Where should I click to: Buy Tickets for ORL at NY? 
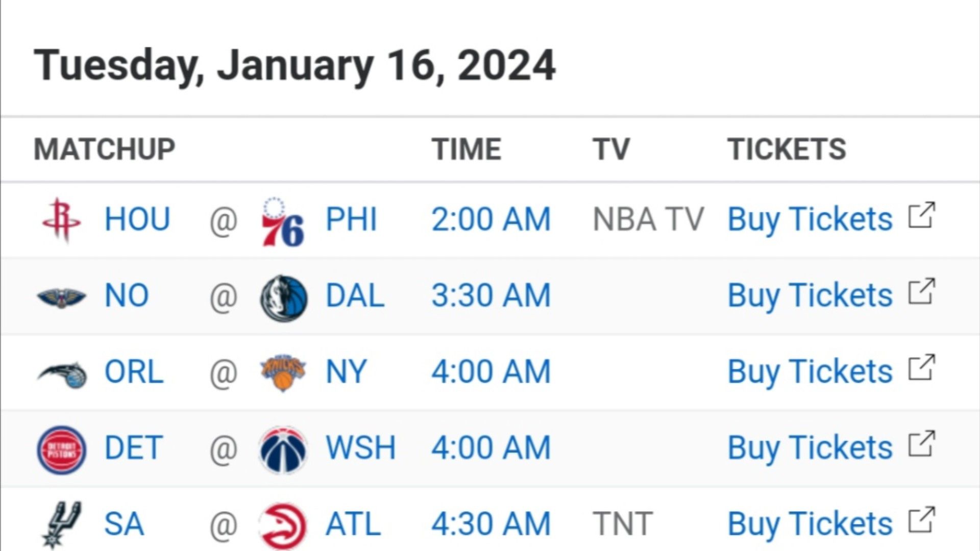tap(810, 371)
